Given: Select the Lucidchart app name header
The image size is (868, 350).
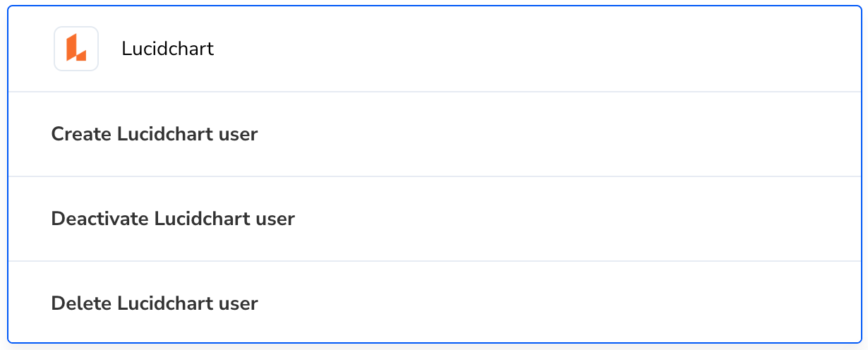Looking at the screenshot, I should point(168,49).
